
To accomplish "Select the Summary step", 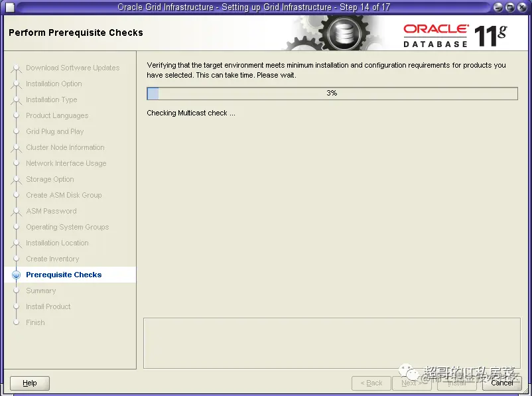I will (41, 291).
